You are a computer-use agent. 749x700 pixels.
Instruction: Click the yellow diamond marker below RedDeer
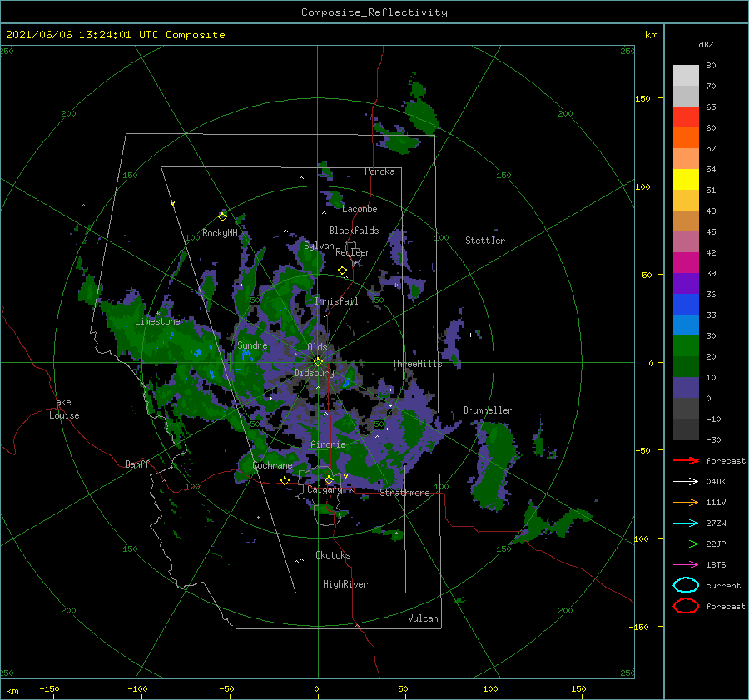[342, 271]
